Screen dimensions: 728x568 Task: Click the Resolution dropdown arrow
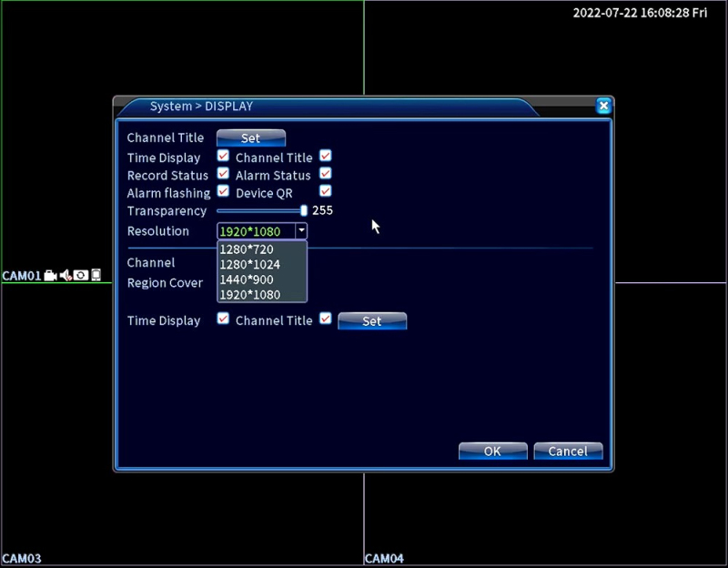pyautogui.click(x=301, y=231)
